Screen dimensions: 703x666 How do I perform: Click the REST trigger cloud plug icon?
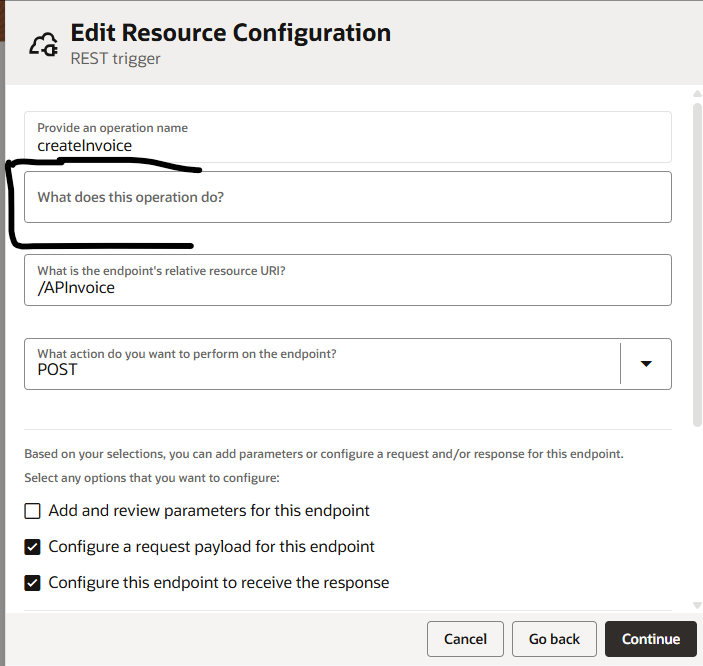(43, 44)
